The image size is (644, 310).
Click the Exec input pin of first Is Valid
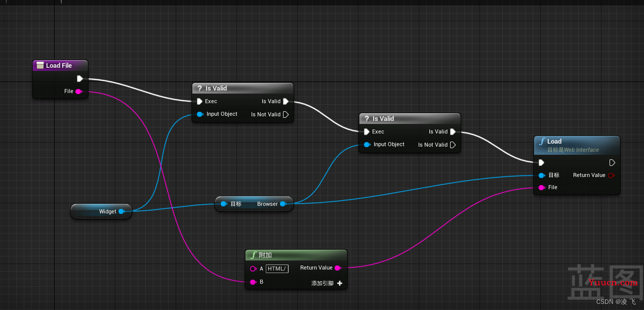pyautogui.click(x=199, y=101)
